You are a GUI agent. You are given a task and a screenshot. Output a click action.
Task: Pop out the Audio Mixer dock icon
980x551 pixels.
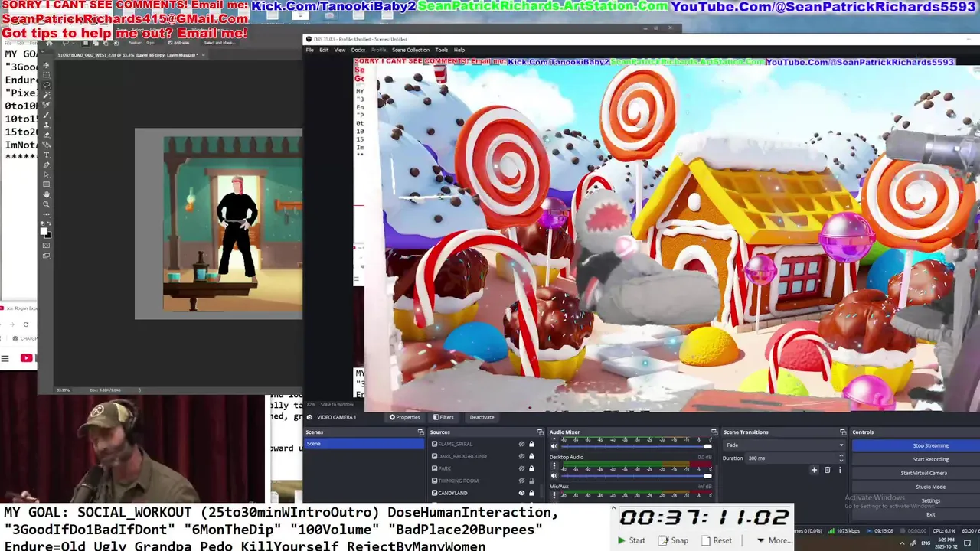[x=714, y=432]
